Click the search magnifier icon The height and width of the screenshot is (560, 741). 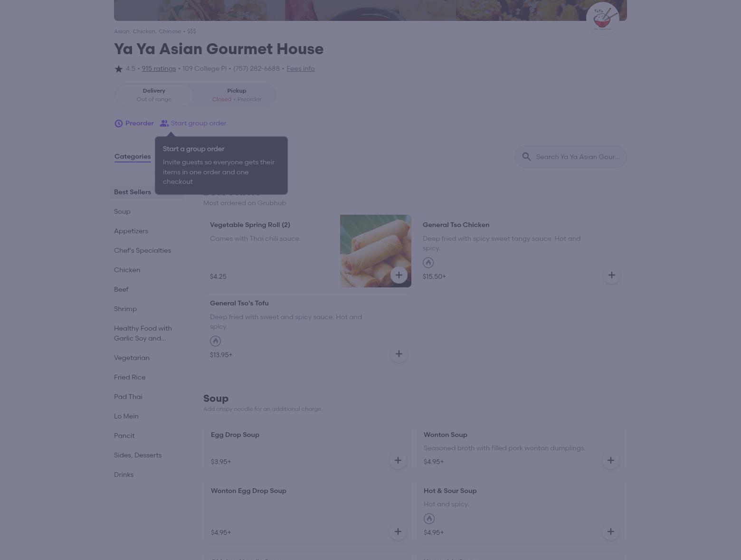[x=526, y=157]
